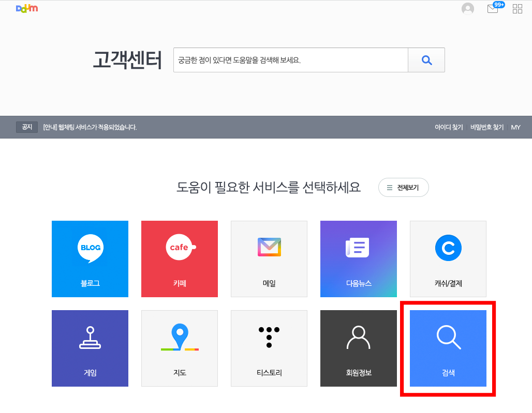Viewport: 532px width, 413px height.
Task: Select the 다음뉴스 service tile
Action: point(359,259)
